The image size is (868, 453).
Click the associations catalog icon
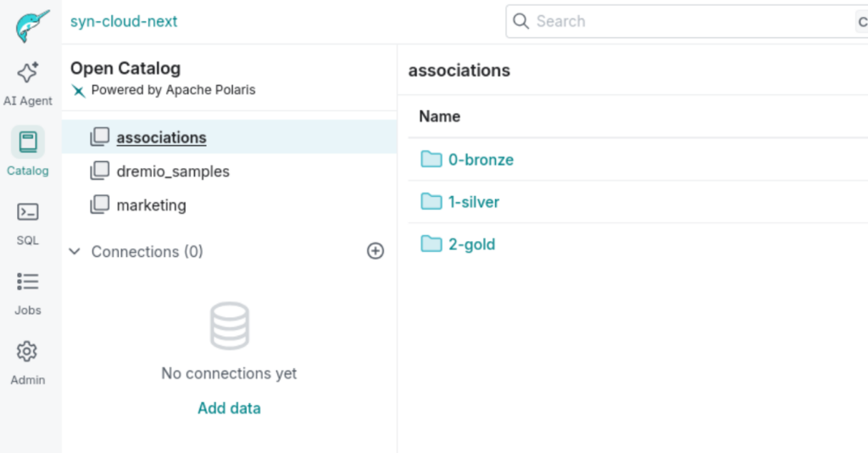pyautogui.click(x=100, y=137)
